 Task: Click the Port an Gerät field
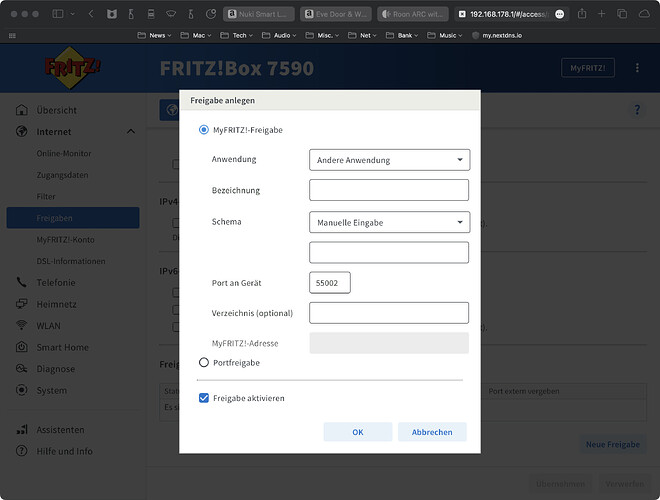click(330, 283)
